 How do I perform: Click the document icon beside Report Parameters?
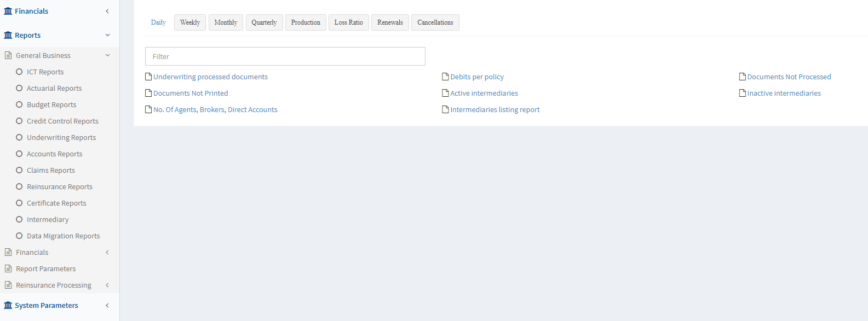click(x=8, y=269)
